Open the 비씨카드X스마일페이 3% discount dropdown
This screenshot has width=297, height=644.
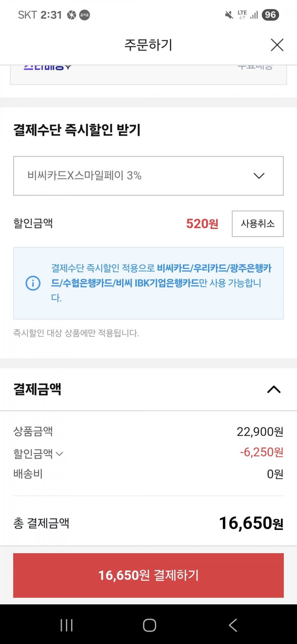click(x=148, y=176)
